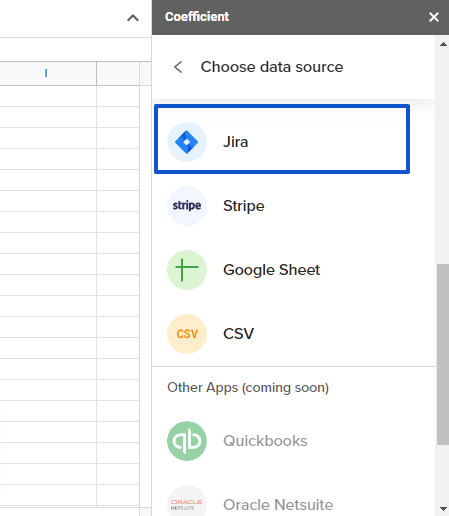The width and height of the screenshot is (449, 516).
Task: Click the first cell under column I
Action: pyautogui.click(x=48, y=96)
